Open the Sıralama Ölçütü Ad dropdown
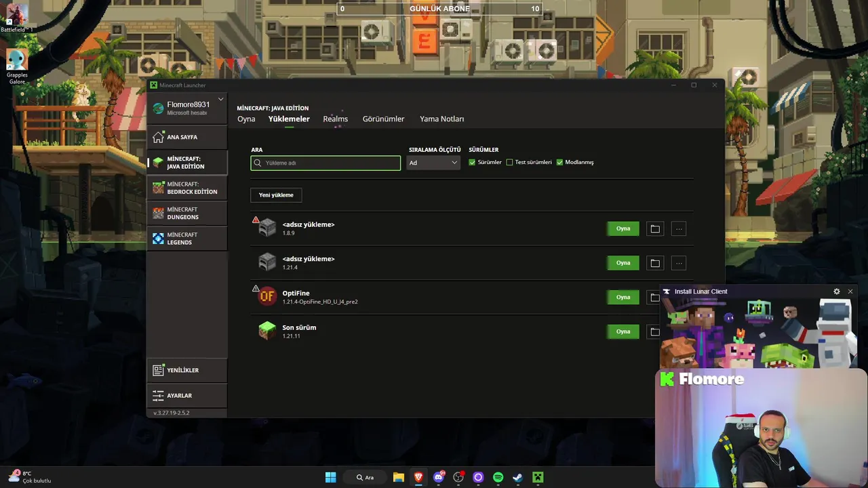The image size is (868, 488). point(433,163)
